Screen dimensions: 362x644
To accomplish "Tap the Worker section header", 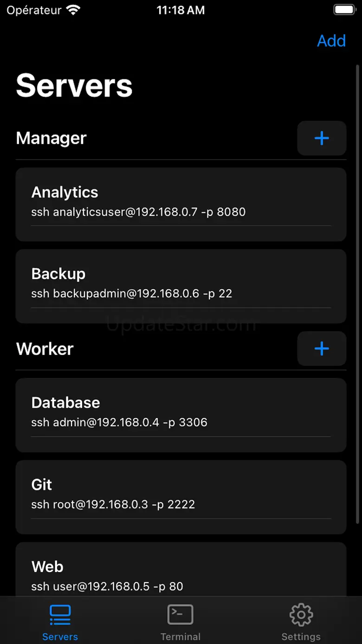I will click(x=45, y=349).
